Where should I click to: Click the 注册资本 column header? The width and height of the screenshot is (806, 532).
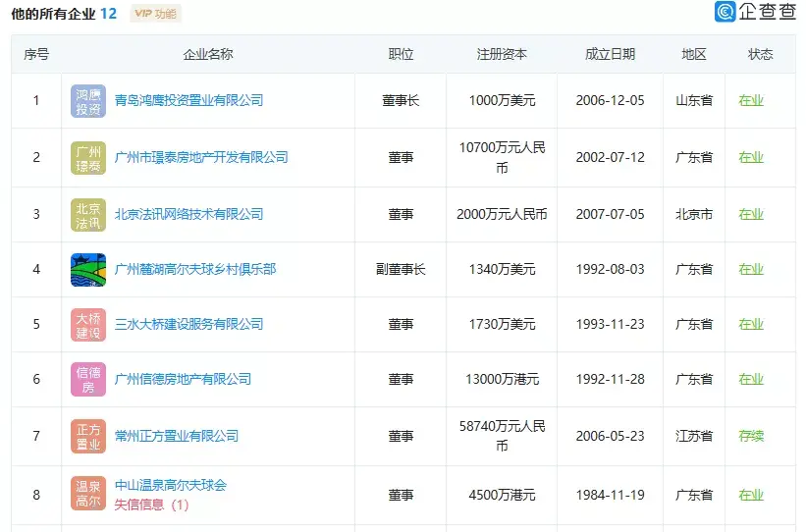pyautogui.click(x=502, y=54)
